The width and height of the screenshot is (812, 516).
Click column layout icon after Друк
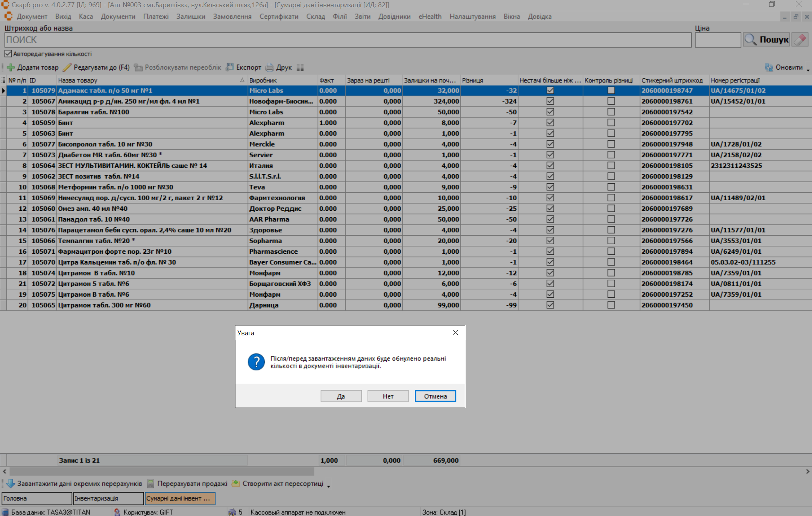click(300, 68)
